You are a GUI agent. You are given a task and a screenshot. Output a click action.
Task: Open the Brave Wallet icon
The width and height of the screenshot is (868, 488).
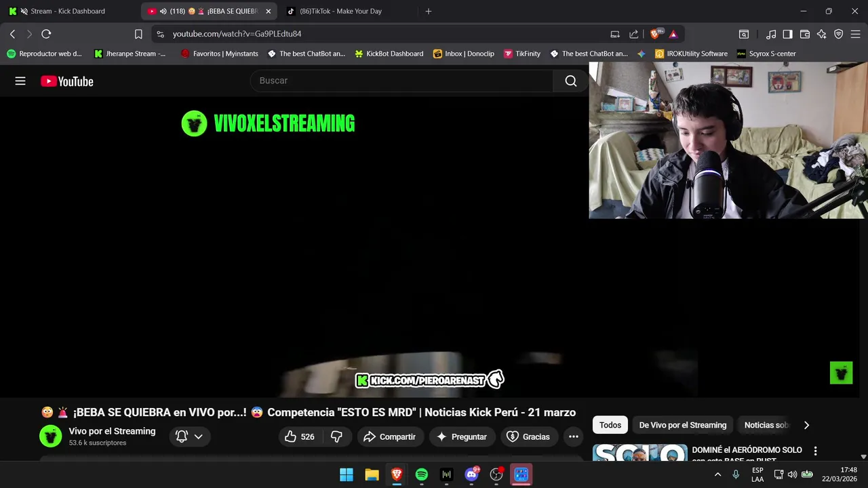[805, 34]
